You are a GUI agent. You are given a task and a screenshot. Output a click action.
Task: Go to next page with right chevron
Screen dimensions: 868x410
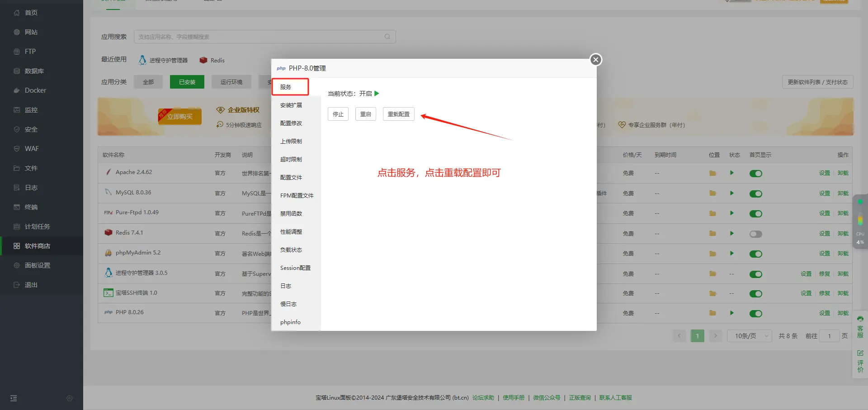point(715,336)
